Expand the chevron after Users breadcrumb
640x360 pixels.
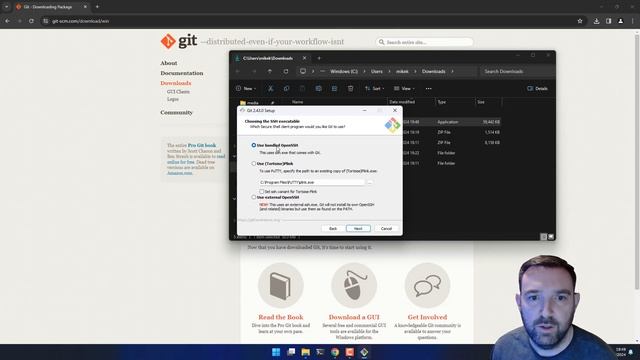(389, 71)
